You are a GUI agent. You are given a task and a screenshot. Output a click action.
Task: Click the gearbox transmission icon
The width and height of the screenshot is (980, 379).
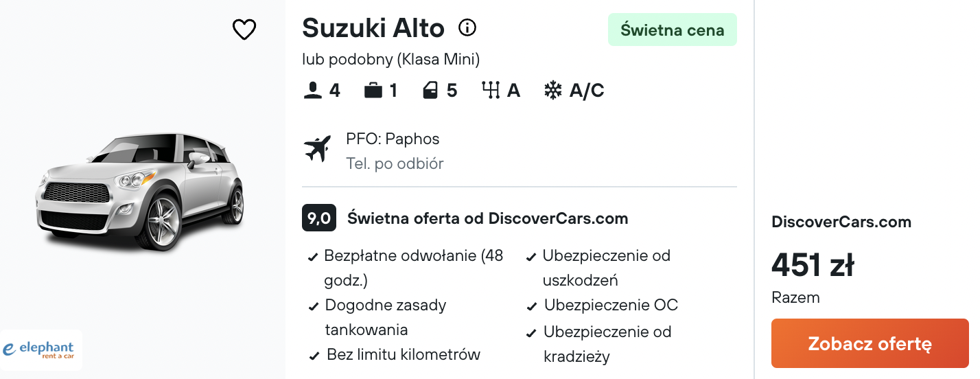click(490, 91)
